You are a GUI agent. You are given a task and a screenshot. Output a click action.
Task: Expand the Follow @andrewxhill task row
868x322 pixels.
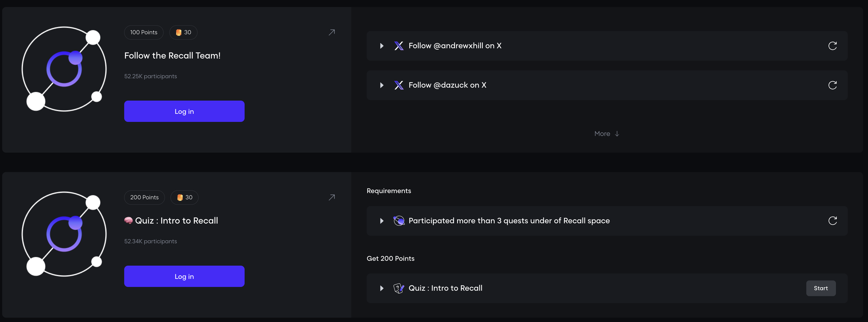tap(382, 46)
